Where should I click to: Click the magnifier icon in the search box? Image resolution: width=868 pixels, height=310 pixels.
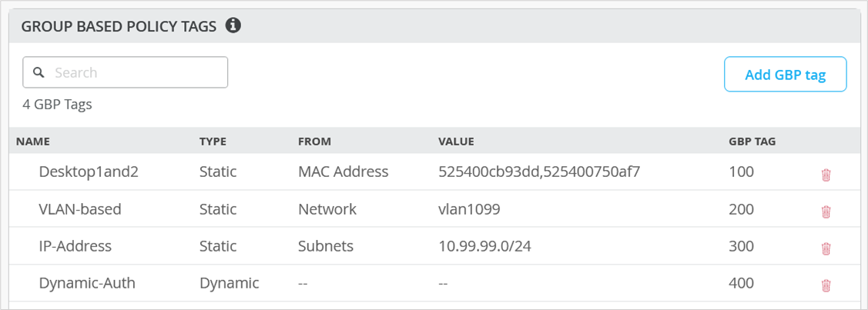click(39, 73)
